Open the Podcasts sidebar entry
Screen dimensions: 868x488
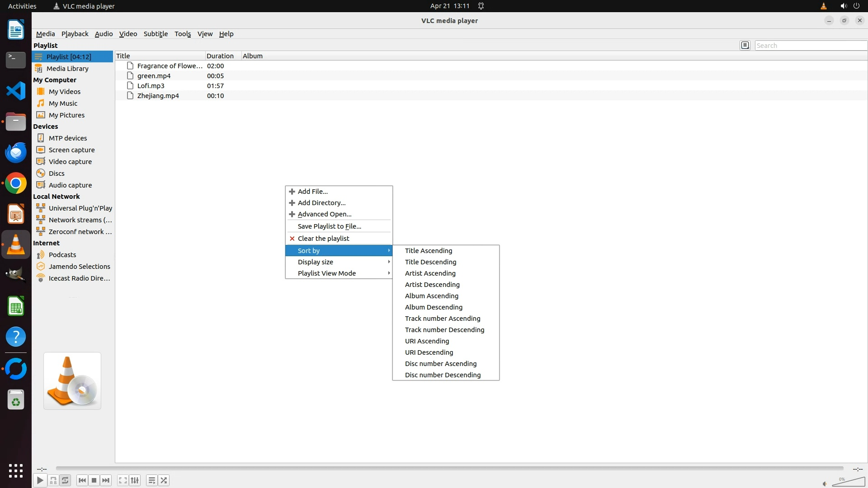(62, 255)
